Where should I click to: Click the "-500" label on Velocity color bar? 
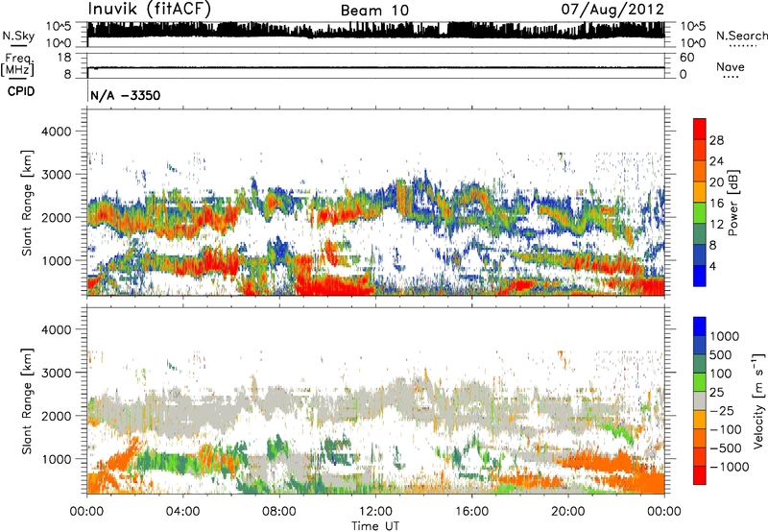pos(727,448)
